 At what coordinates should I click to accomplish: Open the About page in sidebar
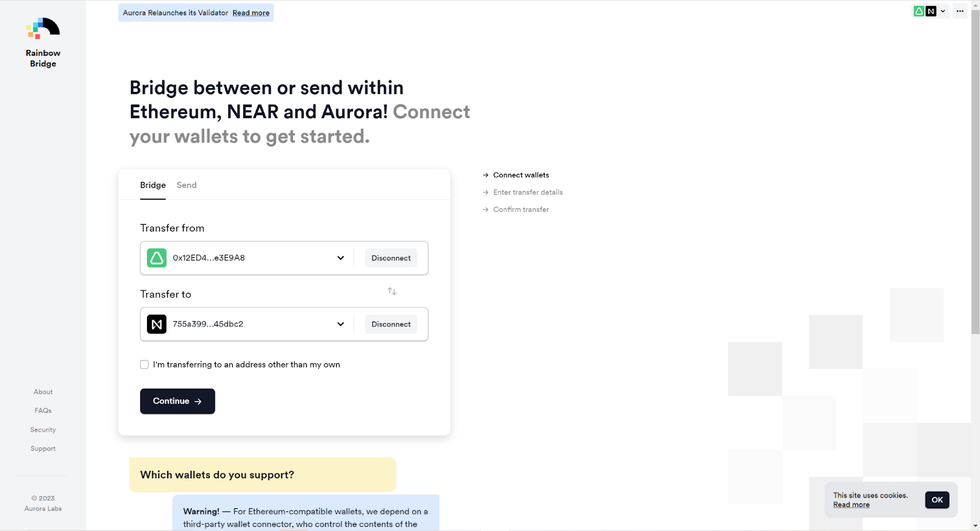[43, 392]
